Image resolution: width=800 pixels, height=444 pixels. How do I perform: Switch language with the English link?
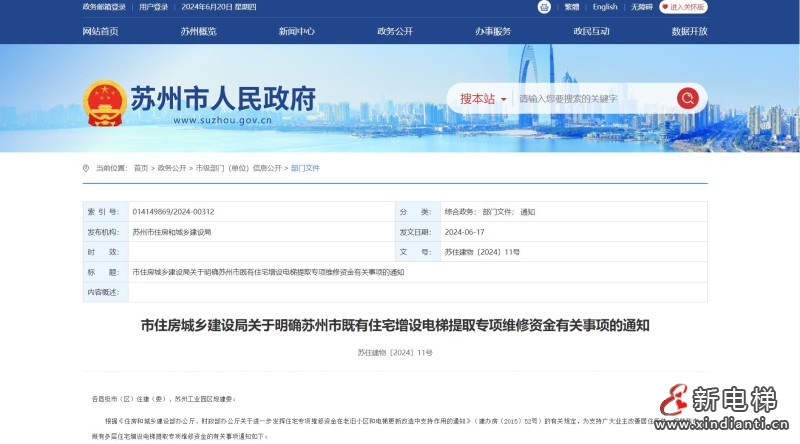tap(605, 7)
